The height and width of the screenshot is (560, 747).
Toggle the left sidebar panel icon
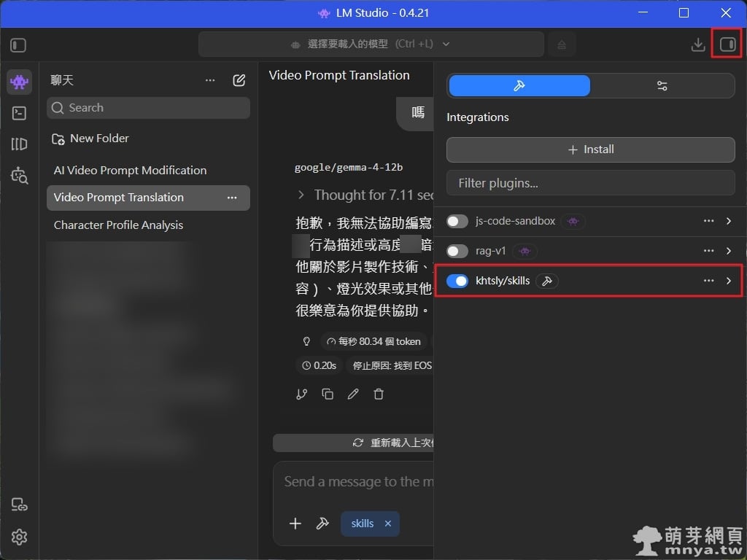coord(18,45)
